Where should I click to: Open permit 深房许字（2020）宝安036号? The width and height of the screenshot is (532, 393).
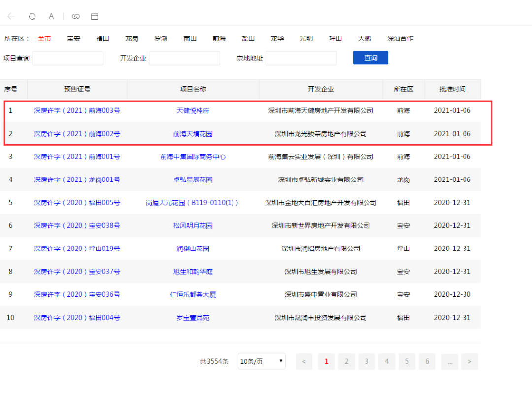click(77, 294)
